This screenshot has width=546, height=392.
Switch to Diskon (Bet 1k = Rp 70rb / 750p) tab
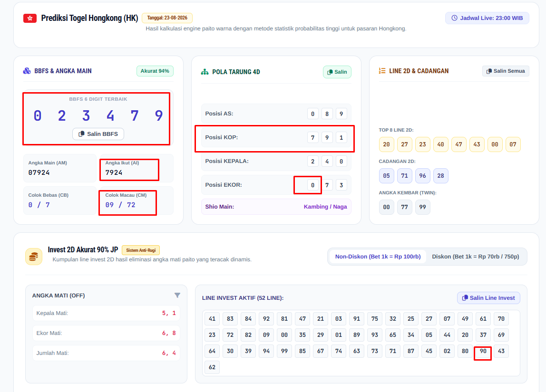tap(475, 257)
